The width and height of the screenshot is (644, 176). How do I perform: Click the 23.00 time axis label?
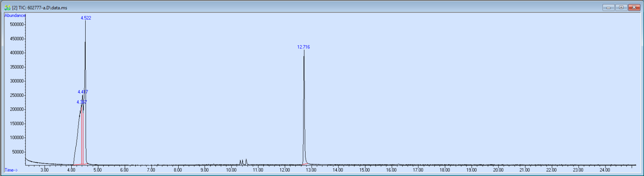pyautogui.click(x=578, y=170)
